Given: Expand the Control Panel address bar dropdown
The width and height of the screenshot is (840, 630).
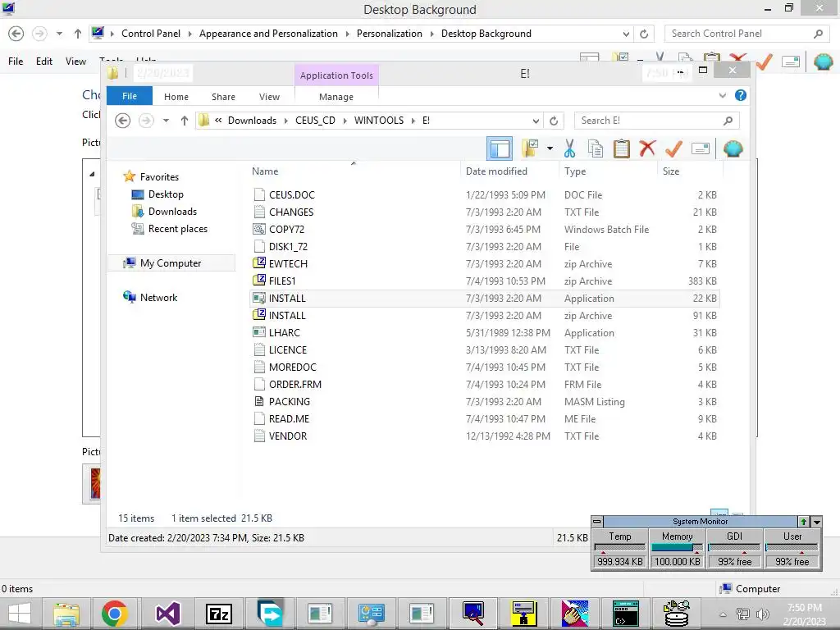Looking at the screenshot, I should tap(626, 34).
